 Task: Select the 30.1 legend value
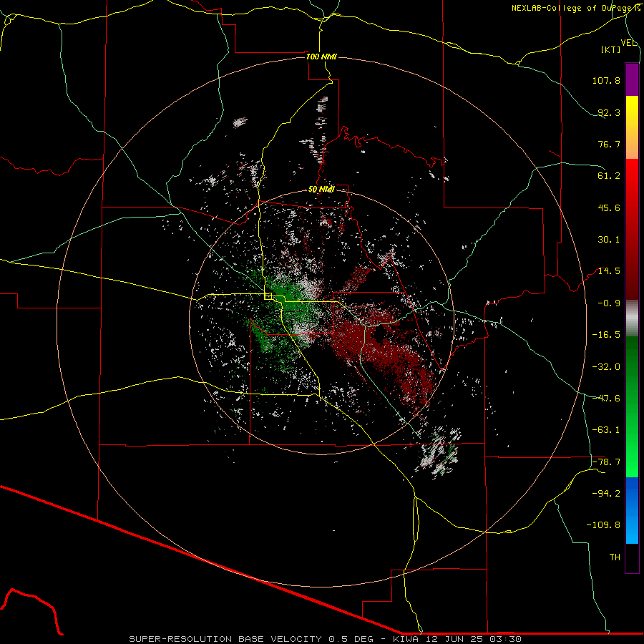[609, 240]
